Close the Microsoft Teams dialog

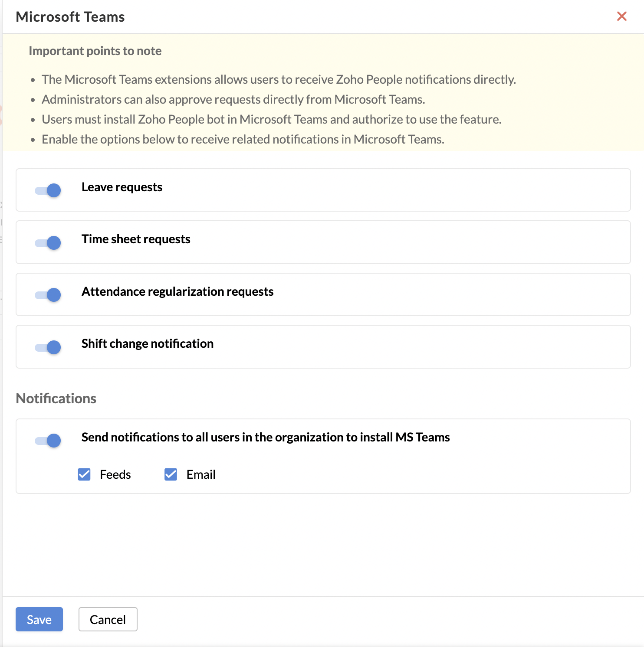click(621, 16)
